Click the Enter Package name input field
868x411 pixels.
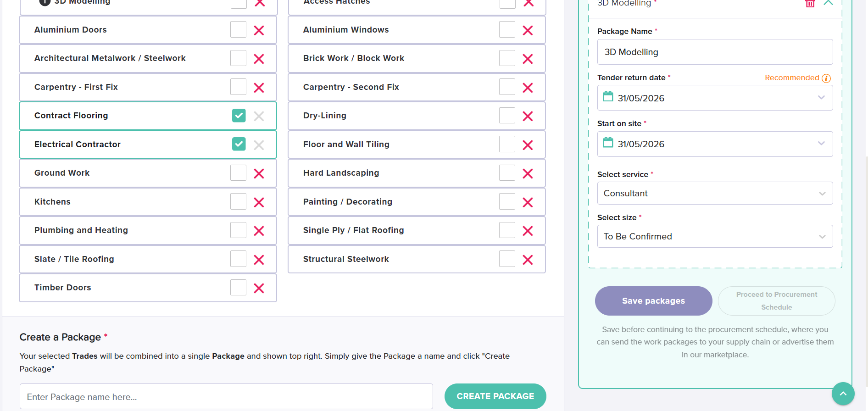pos(226,397)
